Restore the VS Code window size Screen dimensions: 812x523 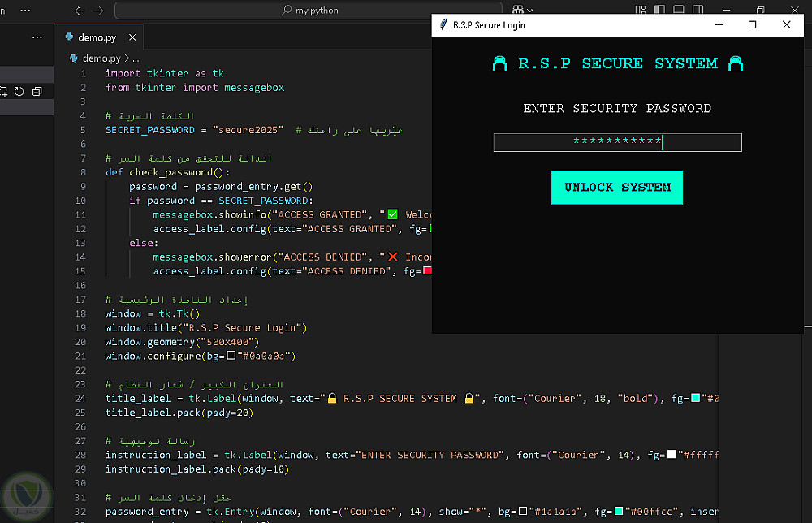(760, 10)
